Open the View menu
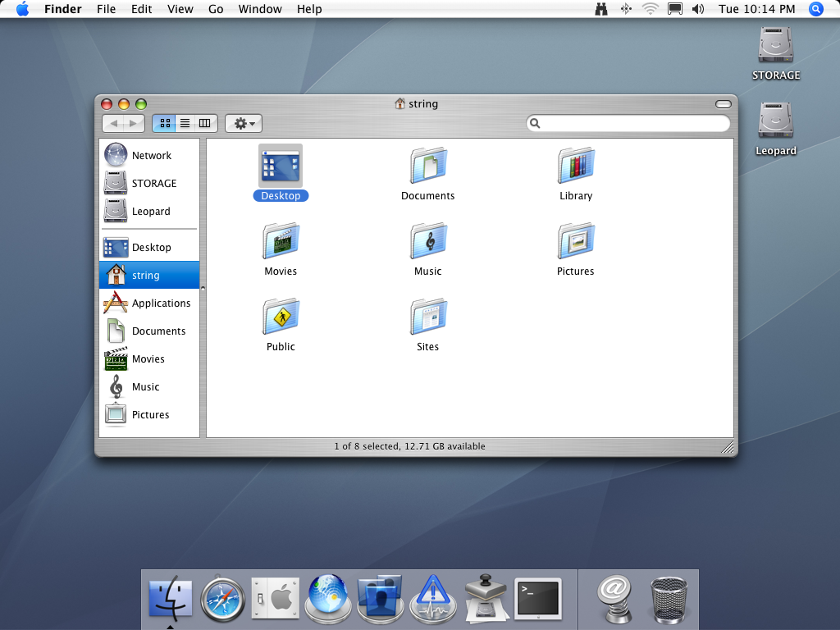Viewport: 840px width, 630px height. pyautogui.click(x=180, y=9)
